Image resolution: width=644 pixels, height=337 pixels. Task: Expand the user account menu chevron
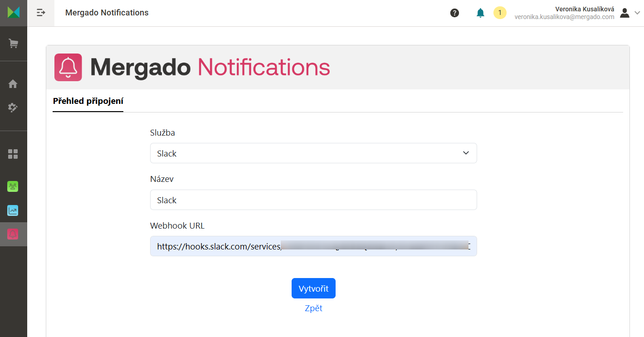click(637, 13)
